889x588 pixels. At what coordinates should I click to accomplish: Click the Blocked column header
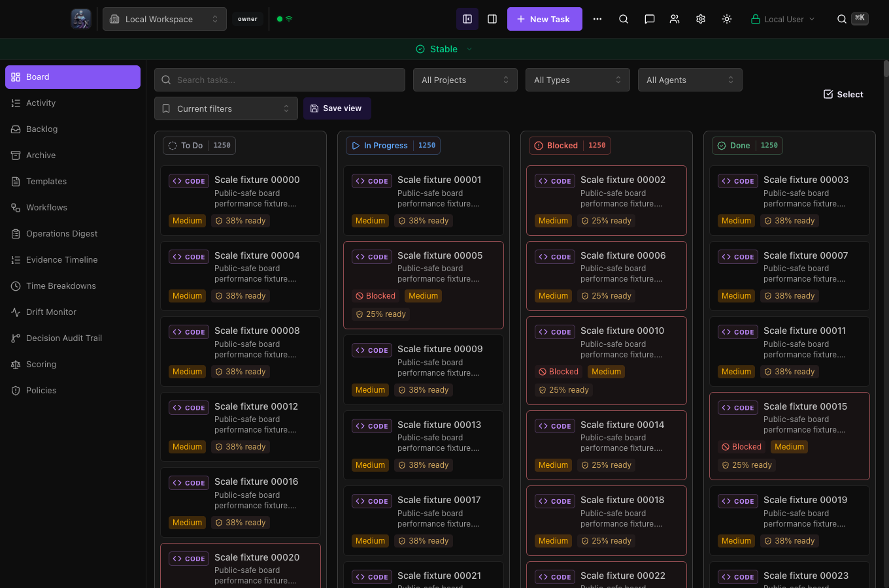tap(570, 146)
